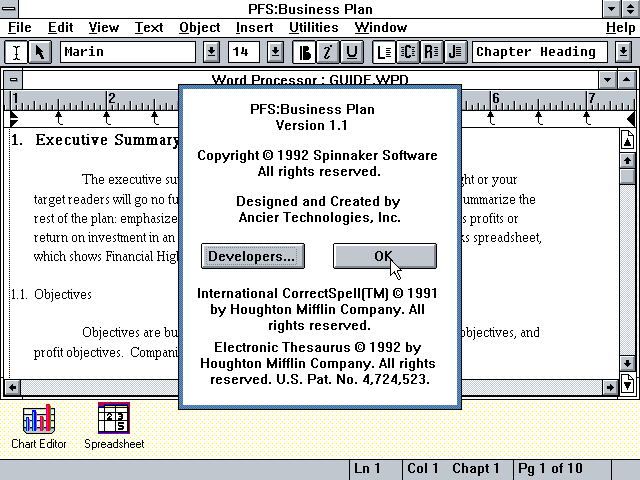Click the 1.1. Objectives heading
Viewport: 640px width, 480px height.
click(x=51, y=294)
